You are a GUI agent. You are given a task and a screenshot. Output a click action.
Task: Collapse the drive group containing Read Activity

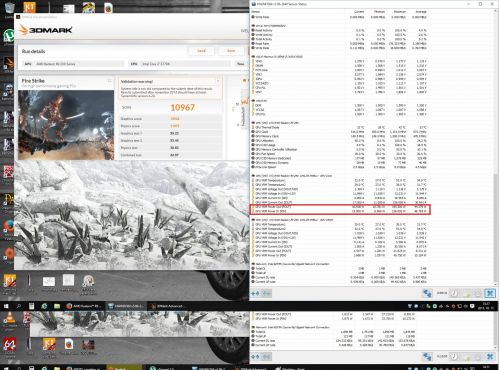(x=253, y=26)
